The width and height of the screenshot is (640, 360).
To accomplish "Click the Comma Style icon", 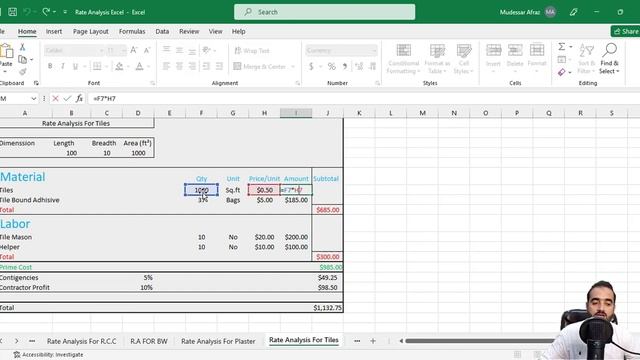I will click(345, 66).
